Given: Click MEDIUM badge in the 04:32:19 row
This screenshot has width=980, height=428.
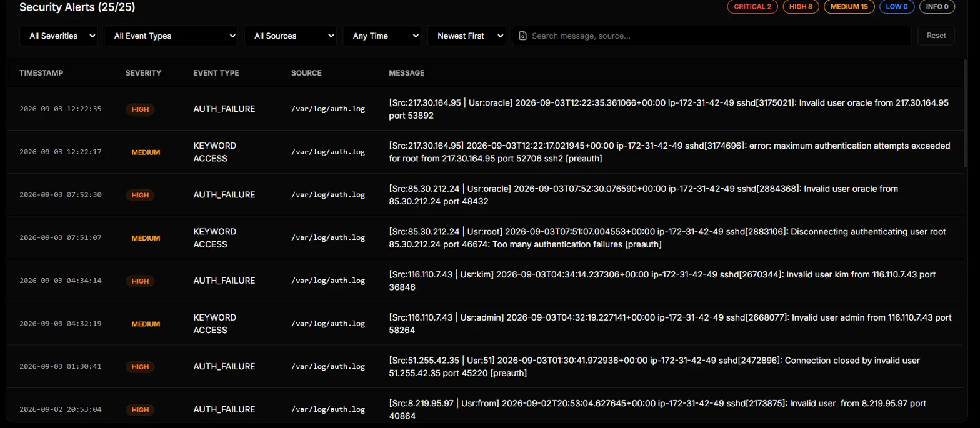Looking at the screenshot, I should (146, 324).
